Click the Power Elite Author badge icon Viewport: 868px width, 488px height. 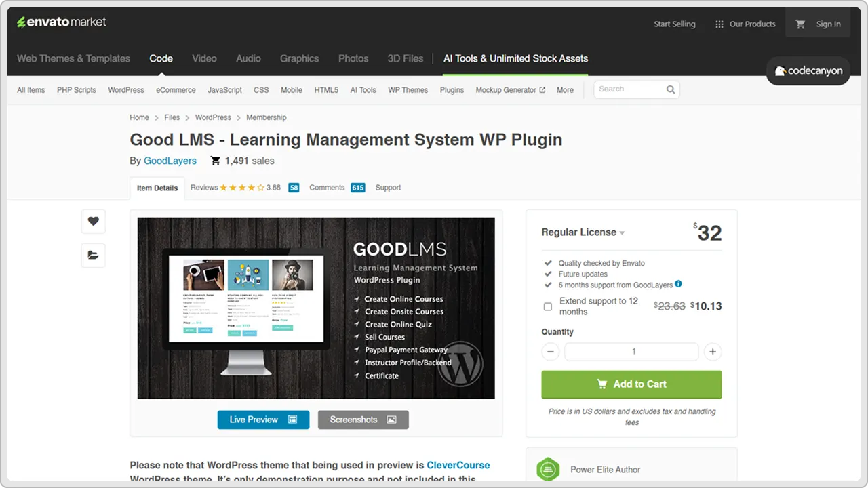tap(548, 470)
